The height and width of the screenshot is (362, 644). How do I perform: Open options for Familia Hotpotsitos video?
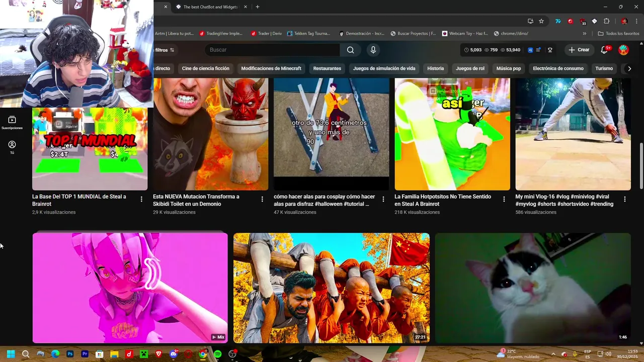504,199
